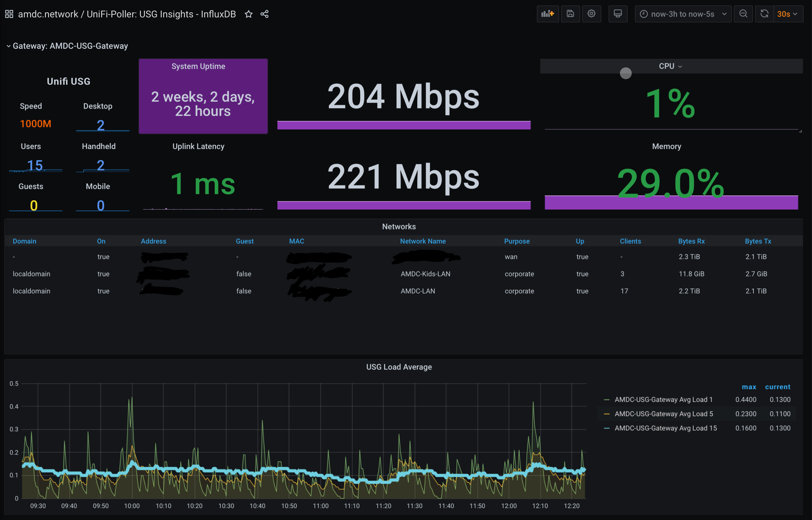The image size is (812, 520).
Task: Click the 11.8 GiB Bytes Rx cell
Action: pyautogui.click(x=692, y=274)
